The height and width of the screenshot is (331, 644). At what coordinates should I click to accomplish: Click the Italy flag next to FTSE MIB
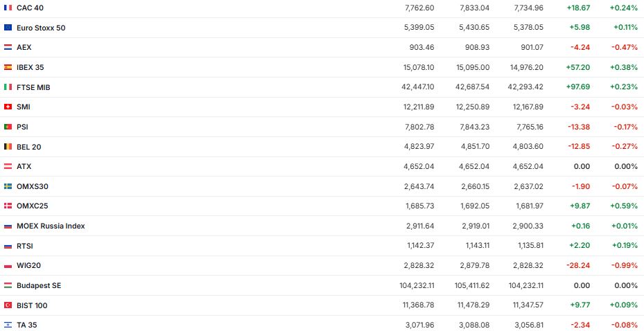tap(8, 87)
